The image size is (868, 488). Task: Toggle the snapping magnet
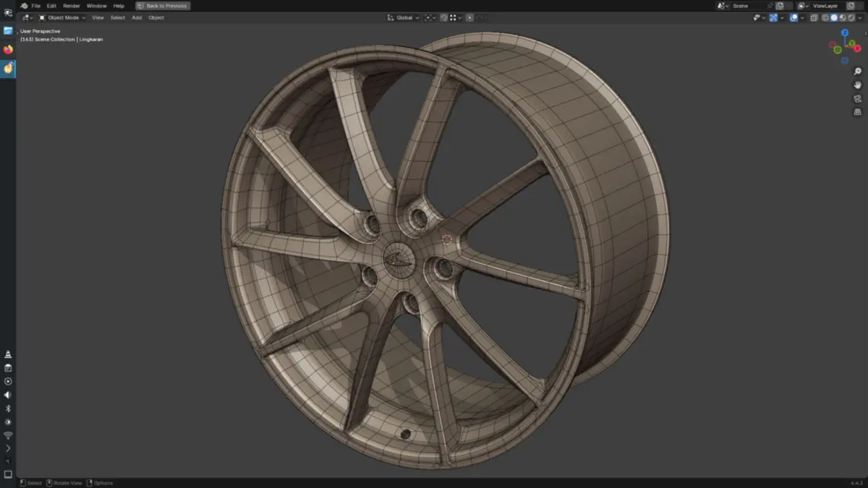(444, 17)
